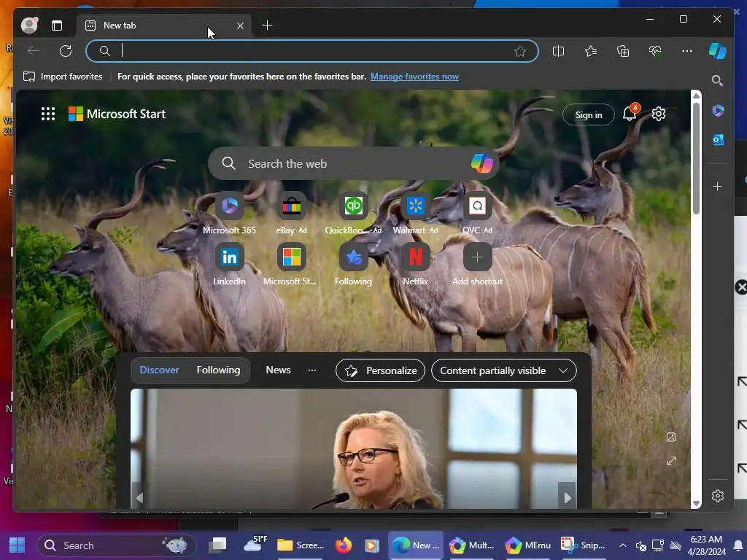Open the Windows Start menu
The image size is (747, 560).
[18, 545]
